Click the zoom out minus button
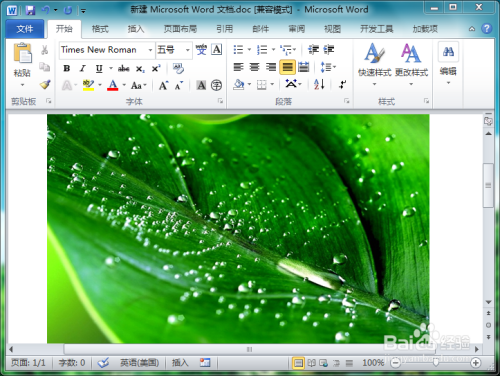500x376 pixels. pos(395,363)
